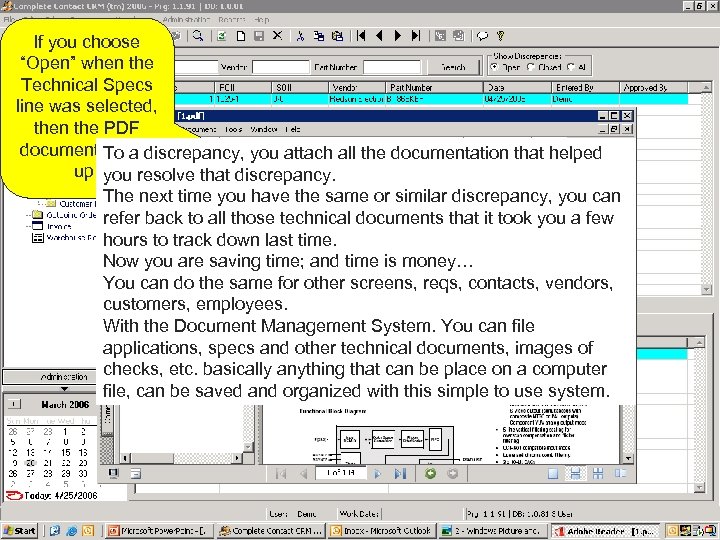Screen dimensions: 720x540
Task: Go to first record in CRM toolbar
Action: tap(361, 36)
